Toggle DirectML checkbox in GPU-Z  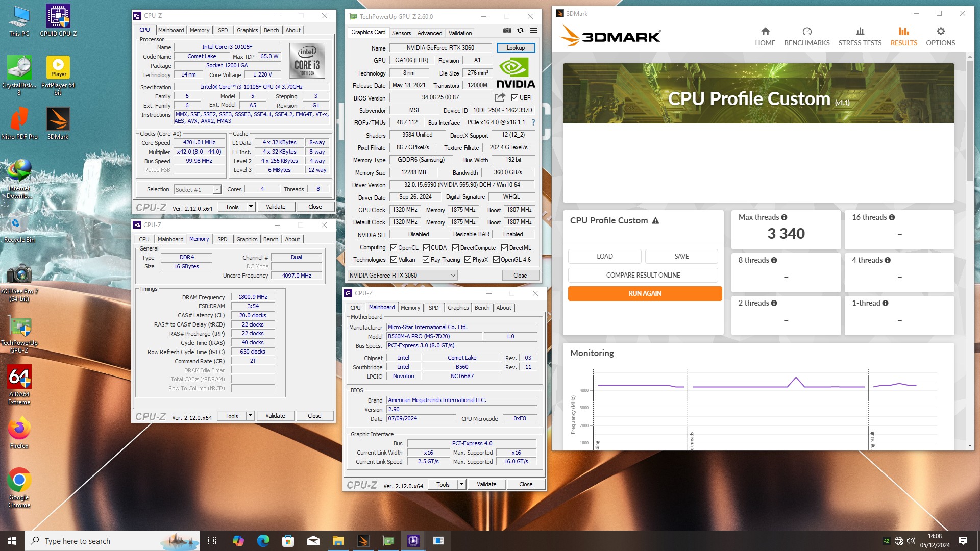(x=504, y=248)
